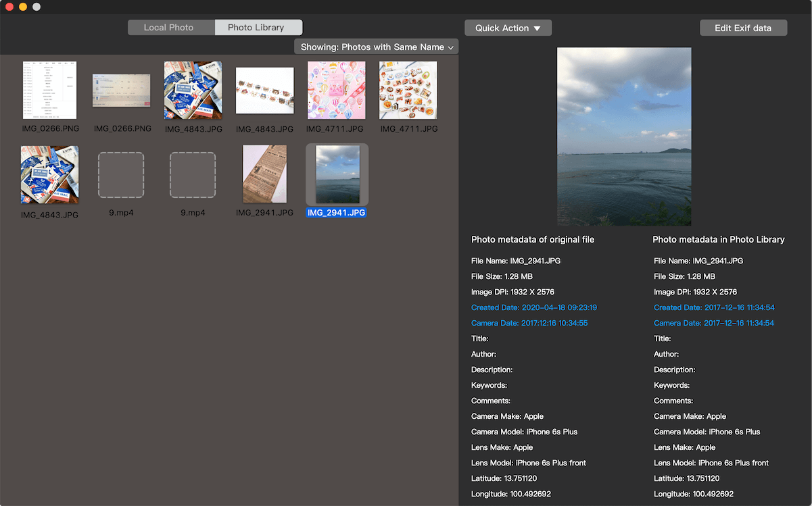
Task: Click the highlighted IMG_2941.JPG file name label
Action: click(x=337, y=212)
